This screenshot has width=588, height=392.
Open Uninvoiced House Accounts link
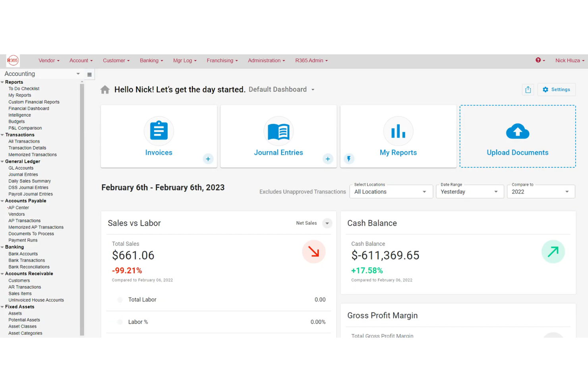pyautogui.click(x=36, y=300)
